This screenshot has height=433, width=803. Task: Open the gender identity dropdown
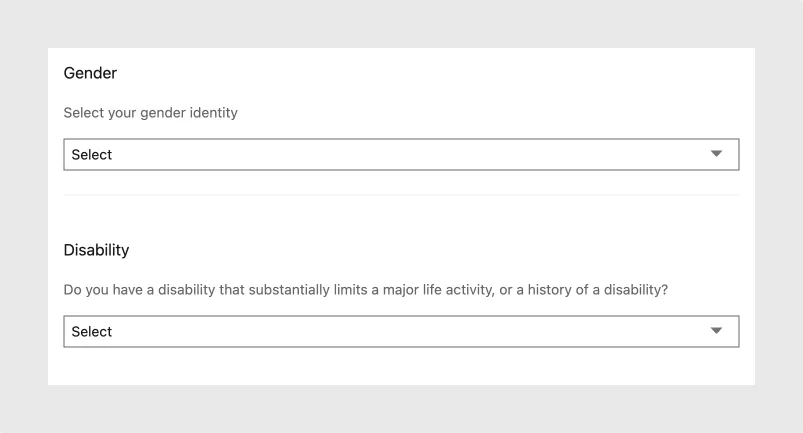point(400,155)
